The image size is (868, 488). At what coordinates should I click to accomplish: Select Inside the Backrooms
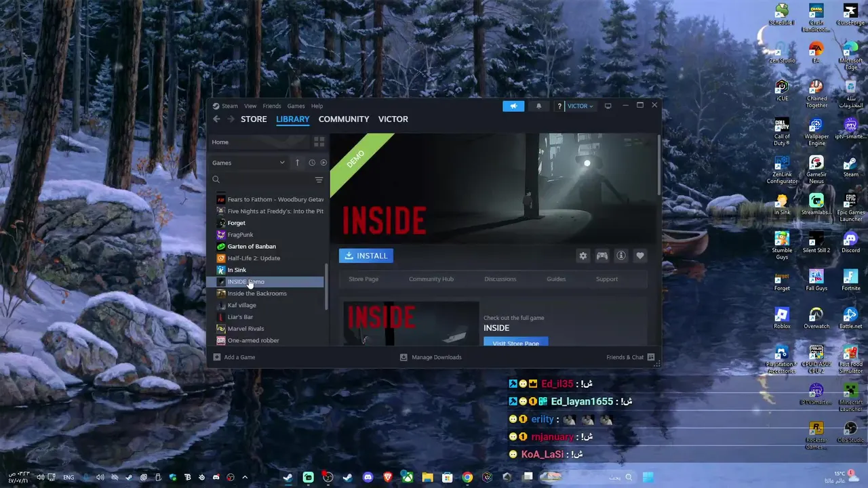269,293
